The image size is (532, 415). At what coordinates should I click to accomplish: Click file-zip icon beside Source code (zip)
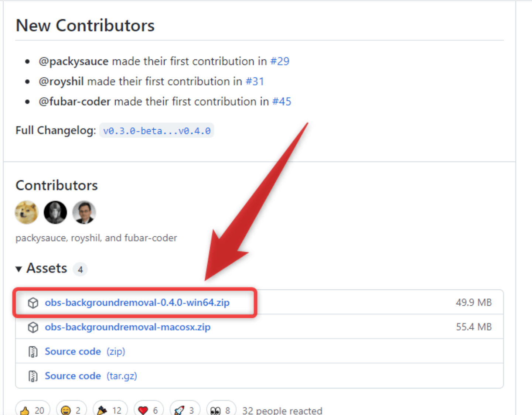coord(33,352)
